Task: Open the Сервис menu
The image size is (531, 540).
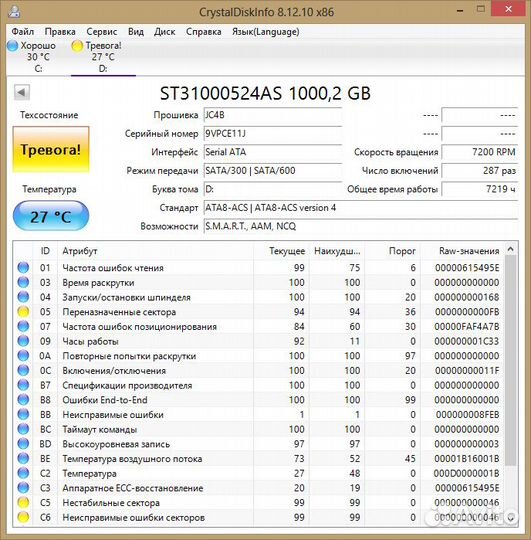Action: tap(102, 32)
